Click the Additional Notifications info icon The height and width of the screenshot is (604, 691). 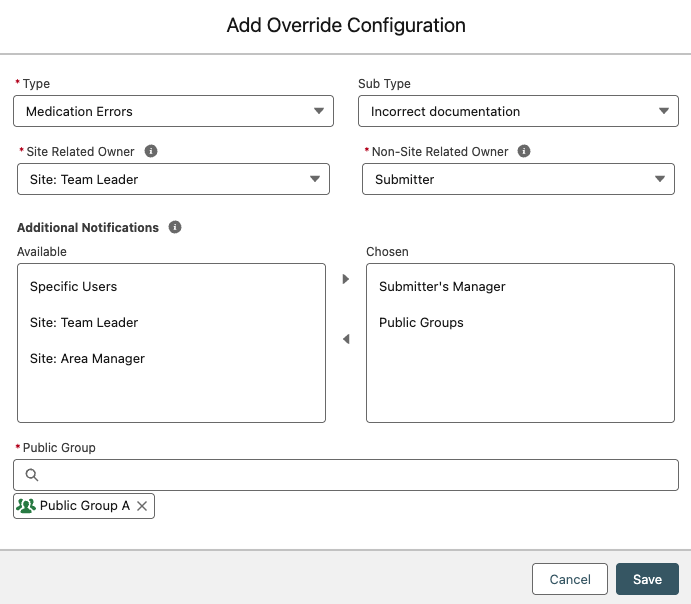coord(175,228)
